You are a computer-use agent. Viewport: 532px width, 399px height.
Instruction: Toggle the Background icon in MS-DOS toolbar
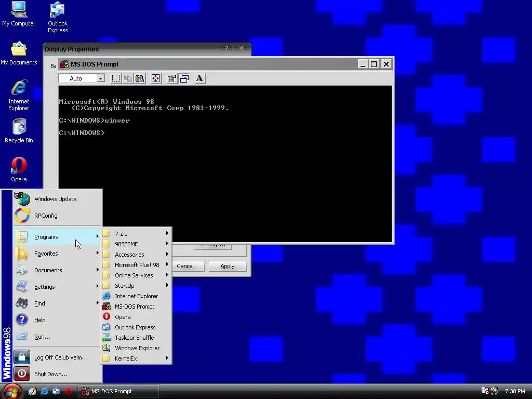184,78
